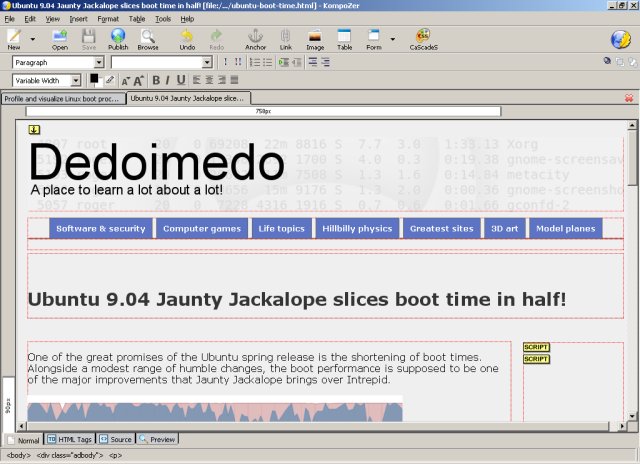Toggle align left
640x464 pixels.
[197, 80]
